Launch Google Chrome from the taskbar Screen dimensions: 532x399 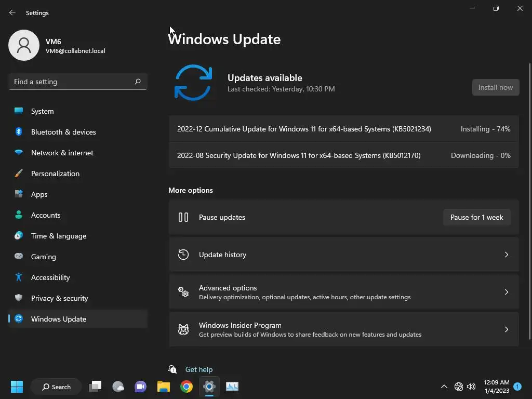187,387
